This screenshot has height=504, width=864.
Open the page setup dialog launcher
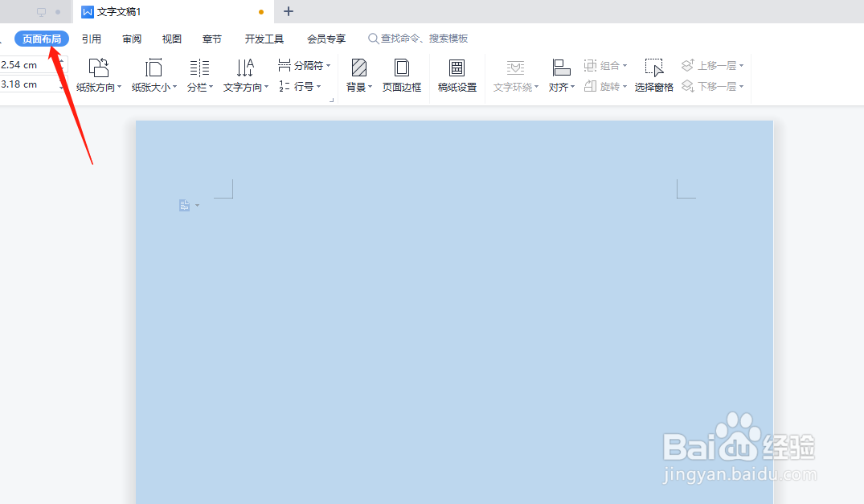(332, 100)
